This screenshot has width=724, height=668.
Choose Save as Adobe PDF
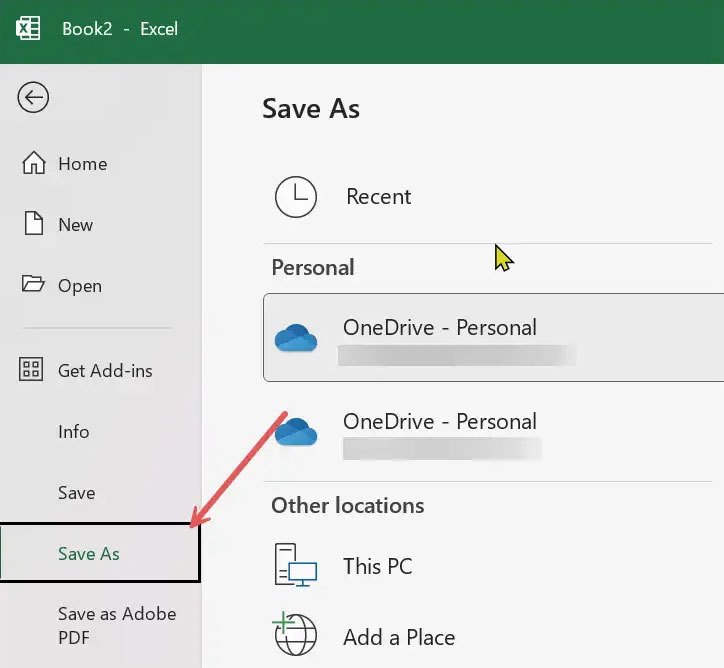pos(117,625)
